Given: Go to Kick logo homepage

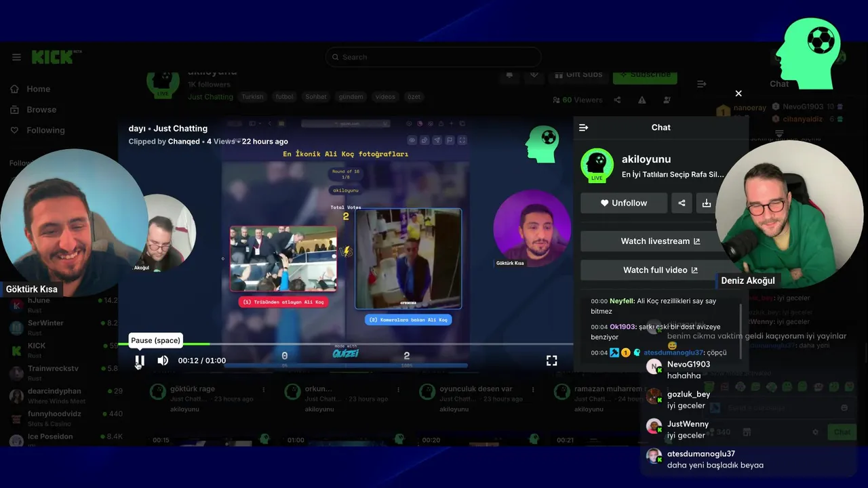Looking at the screenshot, I should (x=56, y=57).
